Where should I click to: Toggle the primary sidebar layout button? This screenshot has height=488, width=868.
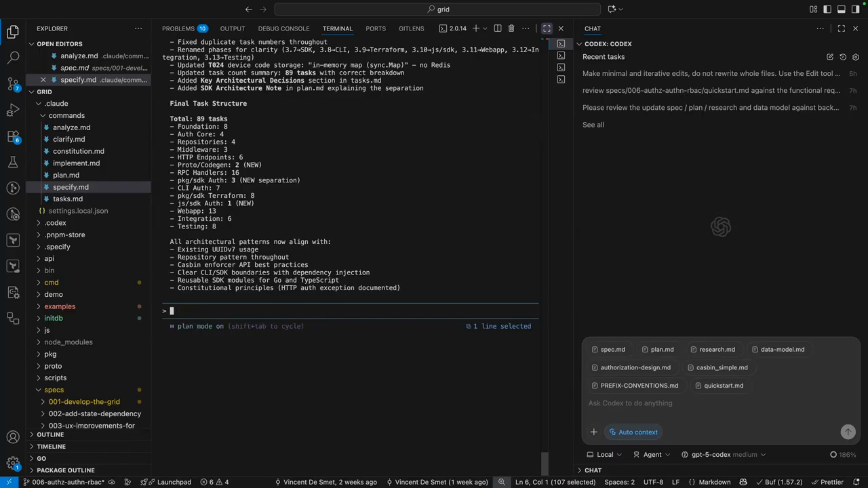(827, 9)
